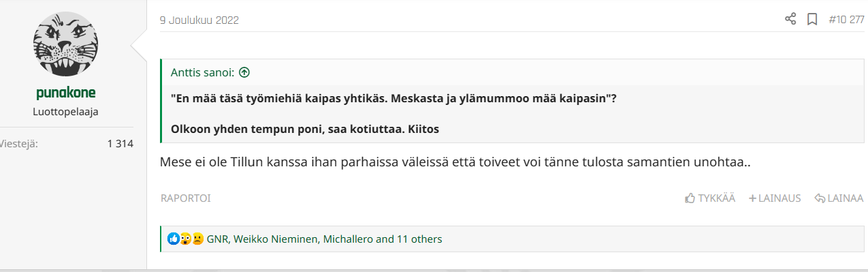Add post to multi-quote with +LAINAUS
The height and width of the screenshot is (272, 868).
(x=775, y=198)
